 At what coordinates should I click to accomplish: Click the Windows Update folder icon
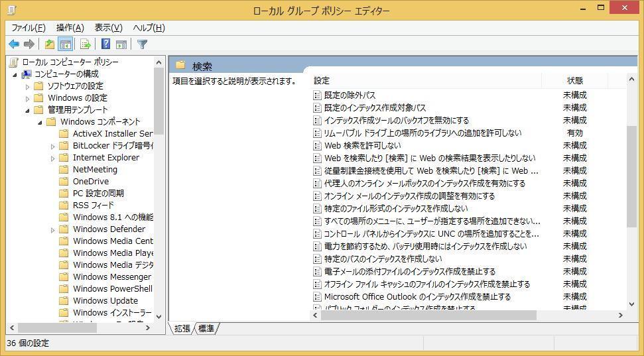(x=64, y=300)
